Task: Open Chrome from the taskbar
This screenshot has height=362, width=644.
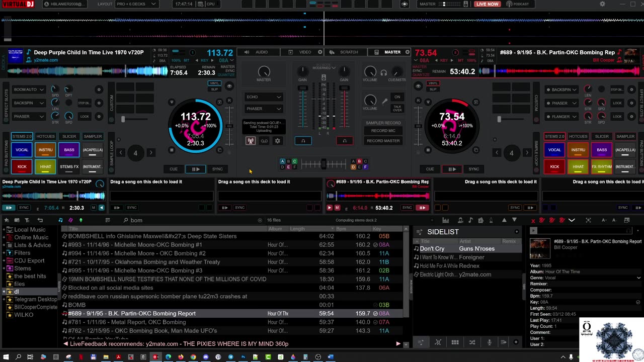Action: coord(193,357)
